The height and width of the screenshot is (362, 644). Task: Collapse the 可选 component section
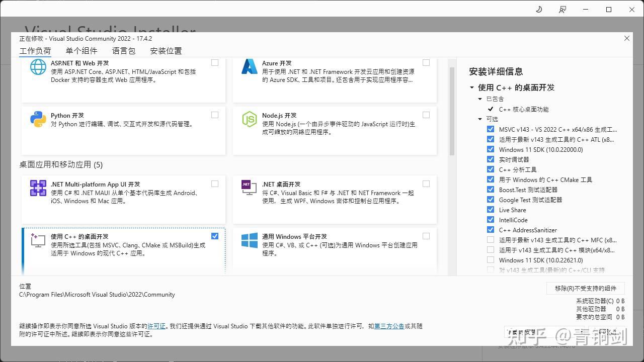coord(480,119)
